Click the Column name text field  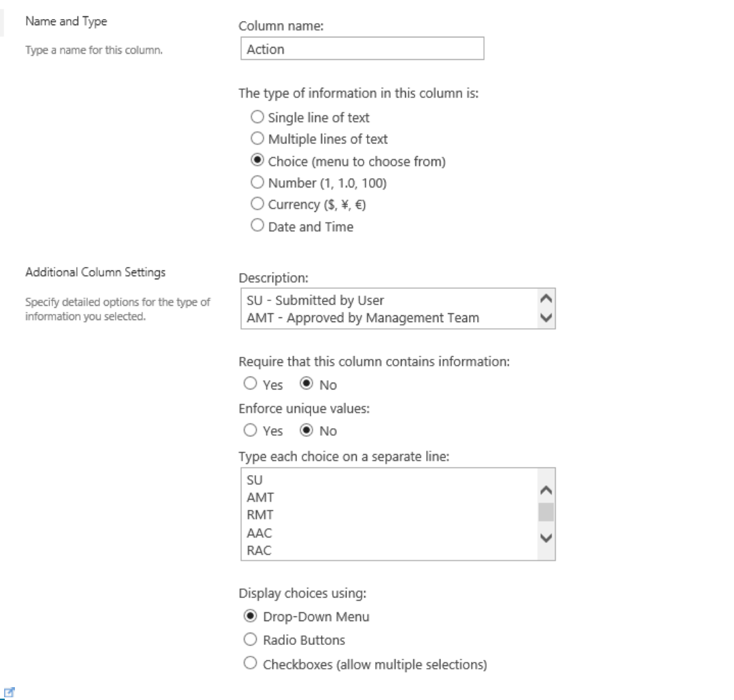362,49
